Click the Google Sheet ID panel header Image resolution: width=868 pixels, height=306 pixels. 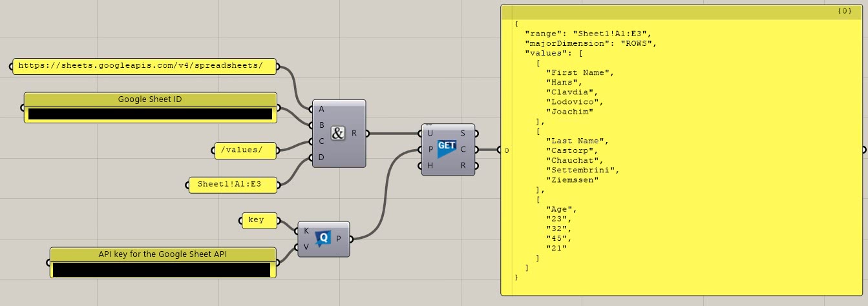point(150,99)
